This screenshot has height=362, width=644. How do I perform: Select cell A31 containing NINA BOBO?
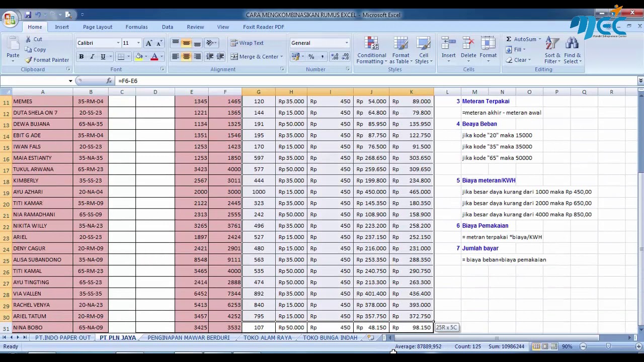pos(42,328)
